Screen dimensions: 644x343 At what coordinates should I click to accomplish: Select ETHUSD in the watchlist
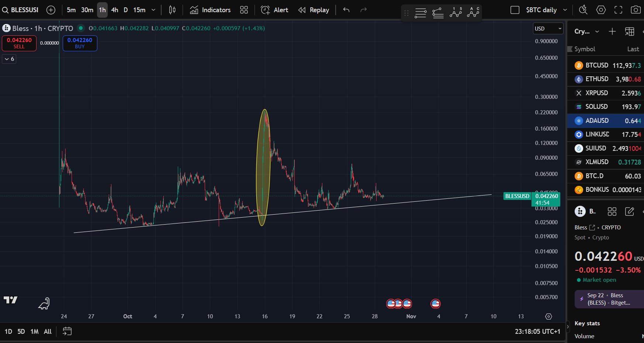click(606, 79)
